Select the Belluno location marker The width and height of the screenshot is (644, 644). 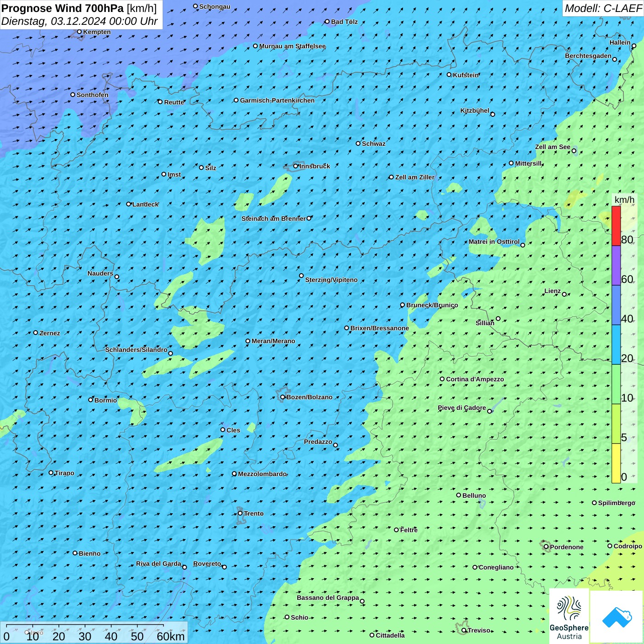pyautogui.click(x=459, y=495)
